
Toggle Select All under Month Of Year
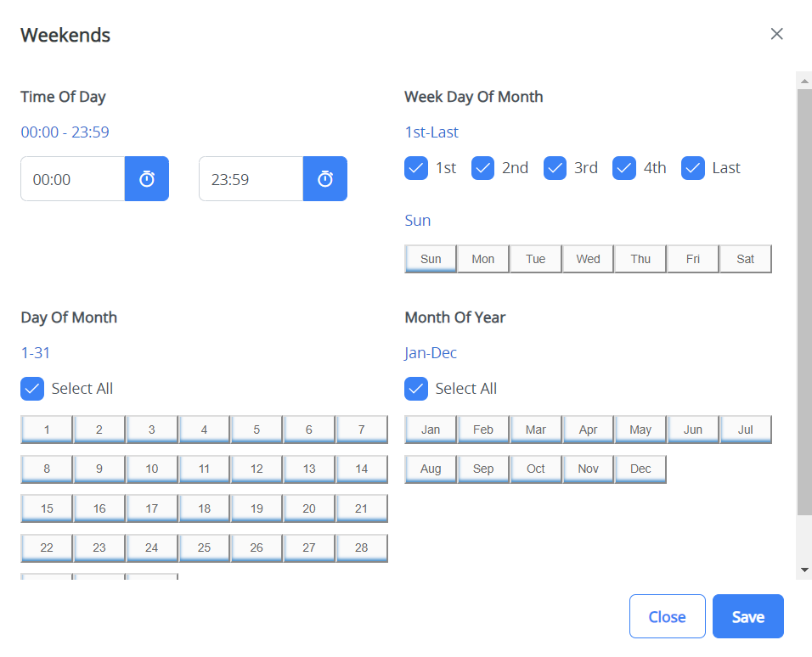(x=416, y=389)
